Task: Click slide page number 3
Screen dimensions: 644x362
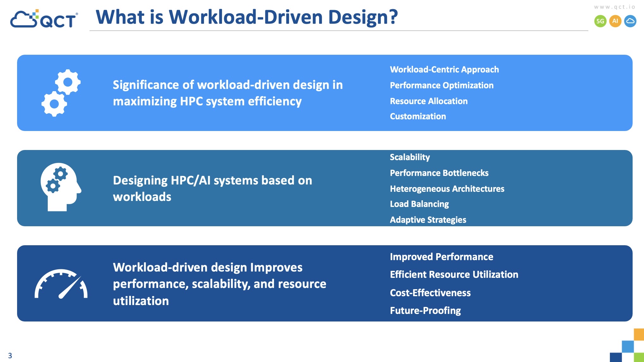Action: point(10,355)
